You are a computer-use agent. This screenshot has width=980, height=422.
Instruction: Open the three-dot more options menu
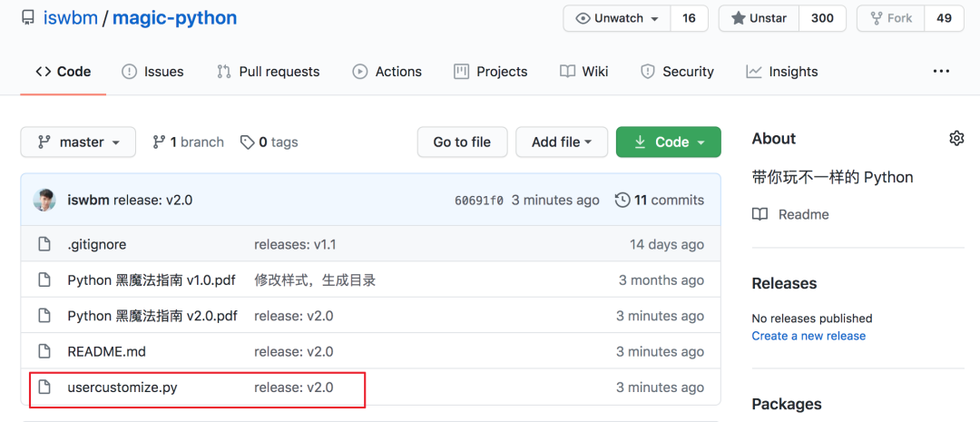[x=941, y=72]
